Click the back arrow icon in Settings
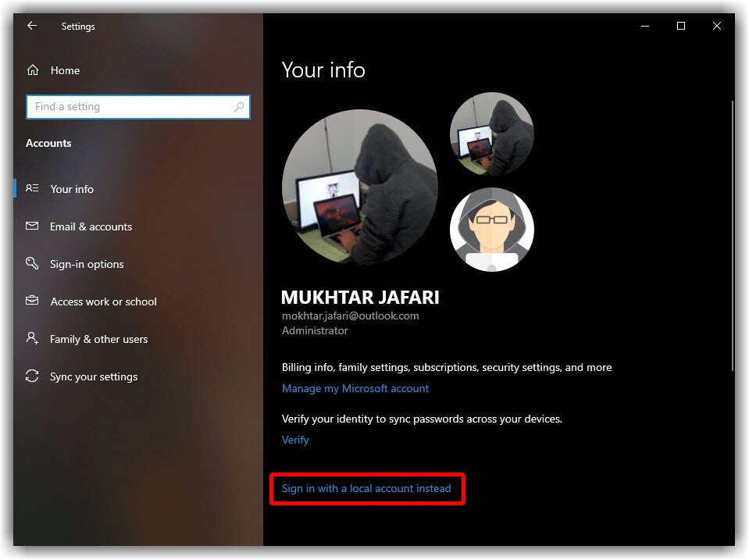This screenshot has height=560, width=749. [x=32, y=26]
